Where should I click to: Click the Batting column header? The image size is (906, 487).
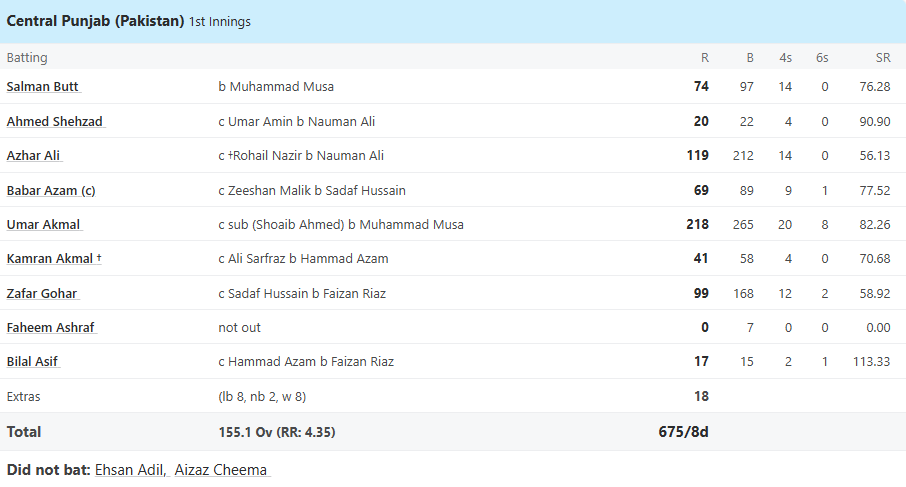click(x=27, y=58)
